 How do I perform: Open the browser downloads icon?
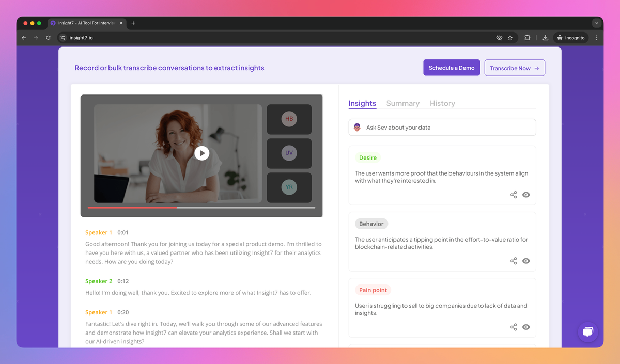tap(545, 38)
